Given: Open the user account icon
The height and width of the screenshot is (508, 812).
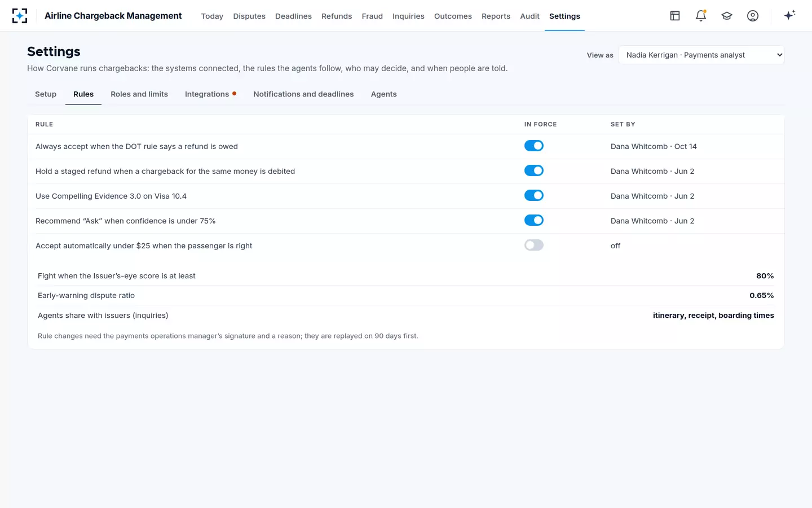Looking at the screenshot, I should tap(753, 16).
